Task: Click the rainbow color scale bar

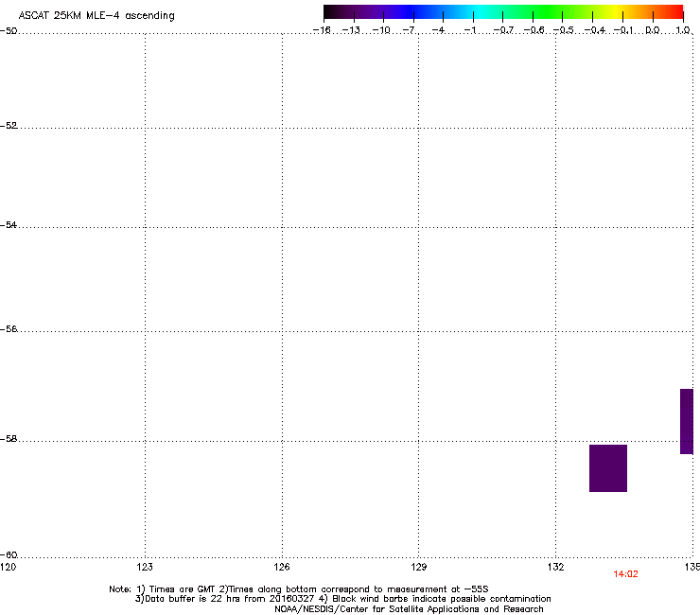Action: tap(503, 12)
